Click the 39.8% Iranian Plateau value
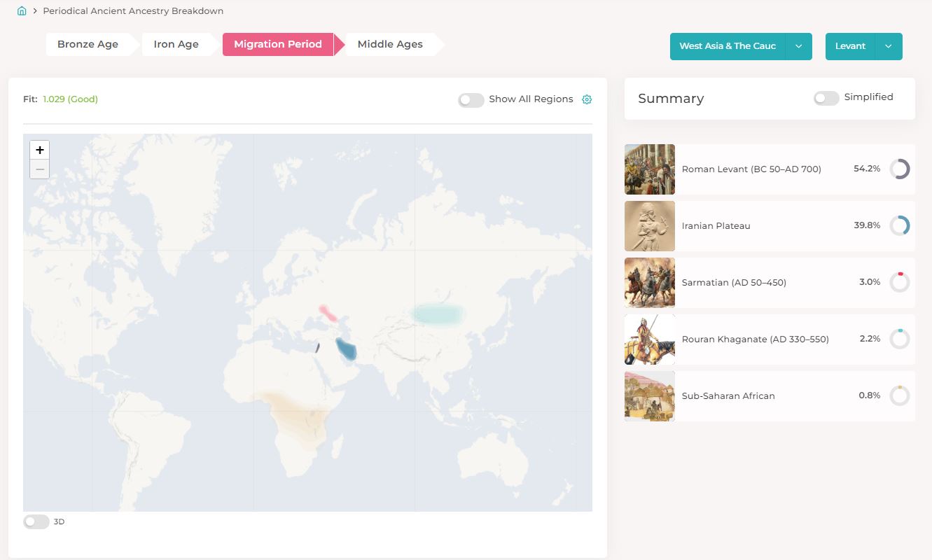 [x=867, y=225]
